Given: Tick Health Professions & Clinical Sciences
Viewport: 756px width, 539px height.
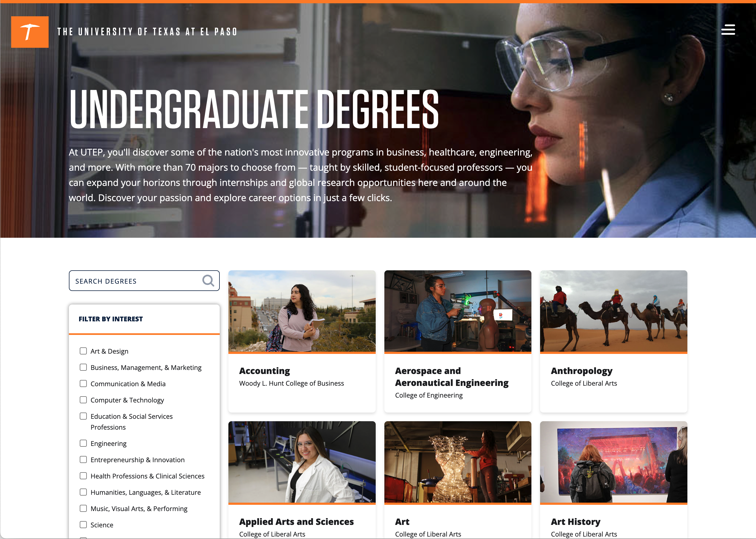Looking at the screenshot, I should click(83, 476).
